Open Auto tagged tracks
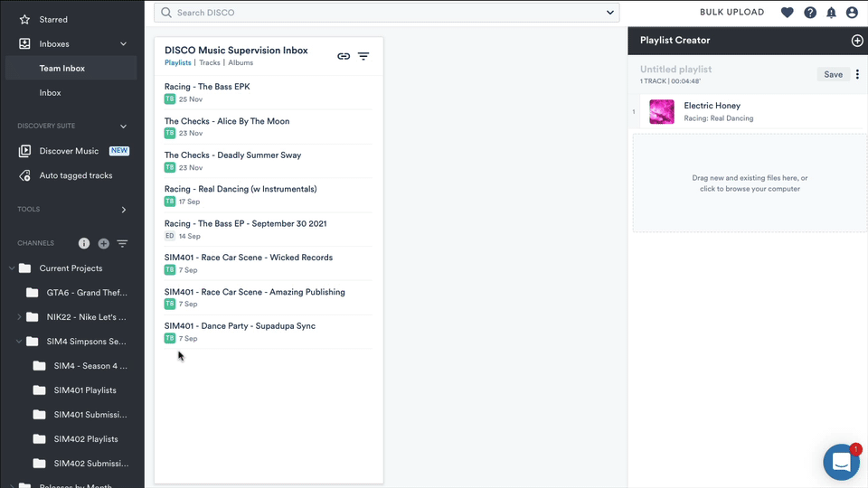The width and height of the screenshot is (868, 488). pos(76,175)
